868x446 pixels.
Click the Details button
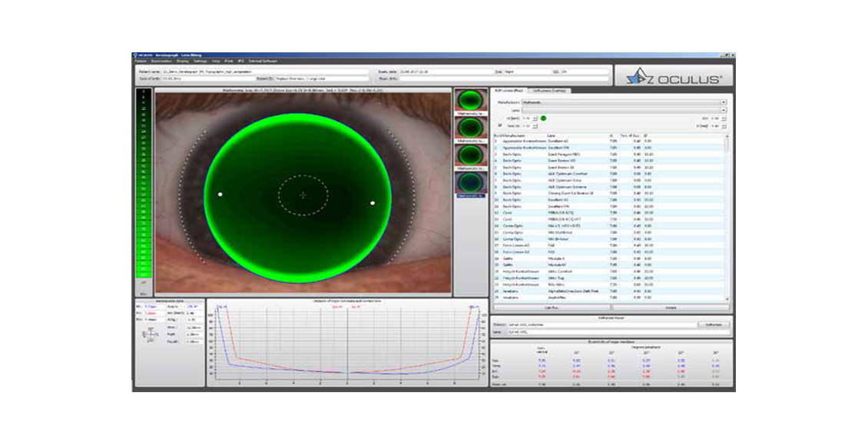(x=671, y=307)
